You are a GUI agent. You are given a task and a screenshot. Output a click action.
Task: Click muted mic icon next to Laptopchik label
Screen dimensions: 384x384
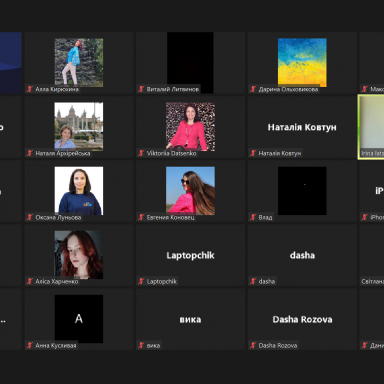pyautogui.click(x=141, y=281)
